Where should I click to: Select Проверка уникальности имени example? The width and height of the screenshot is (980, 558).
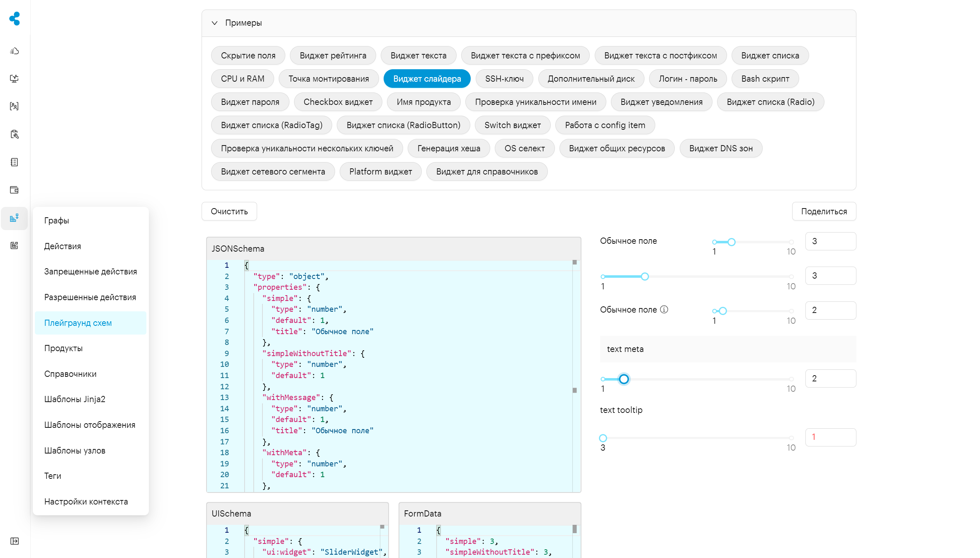[536, 102]
